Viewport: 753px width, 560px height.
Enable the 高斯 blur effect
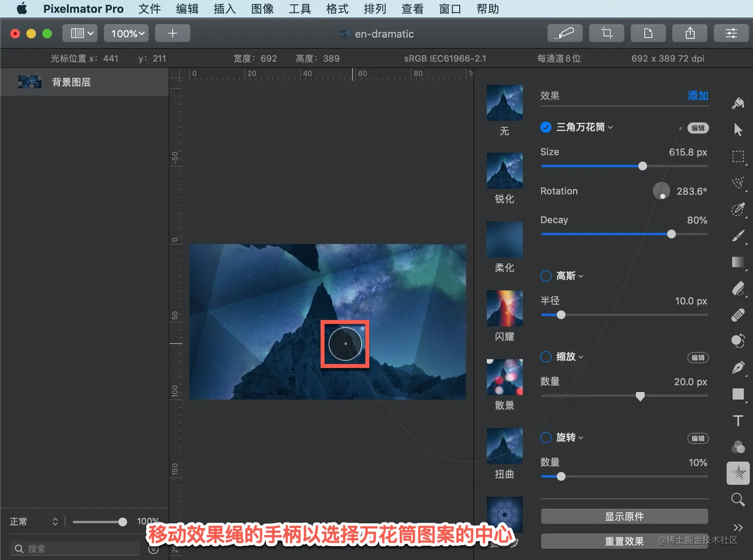pyautogui.click(x=546, y=276)
